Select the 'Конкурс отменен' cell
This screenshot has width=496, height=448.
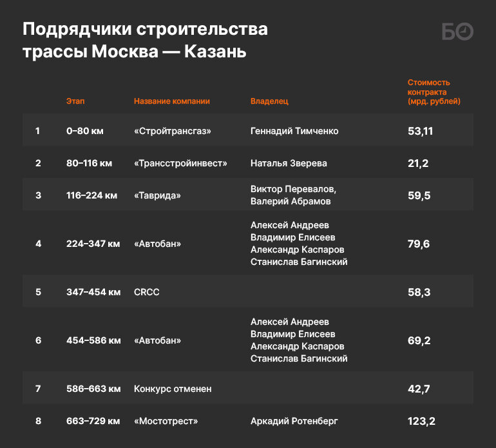click(173, 389)
